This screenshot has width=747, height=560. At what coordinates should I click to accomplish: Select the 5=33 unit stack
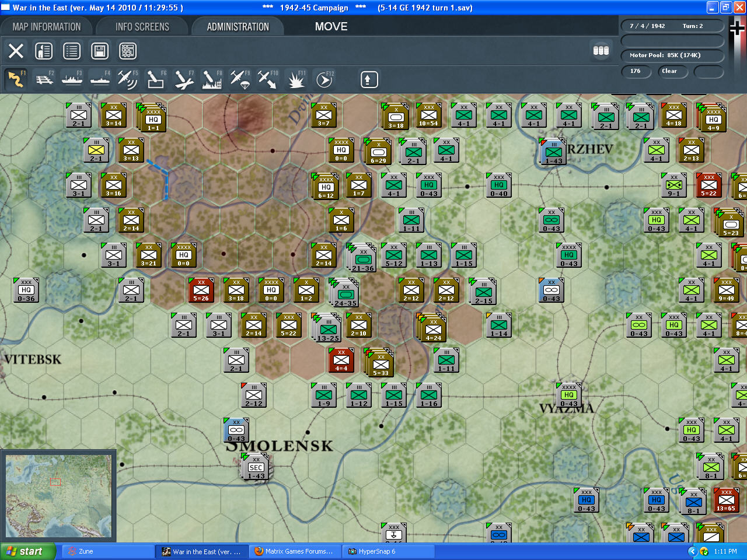[379, 363]
